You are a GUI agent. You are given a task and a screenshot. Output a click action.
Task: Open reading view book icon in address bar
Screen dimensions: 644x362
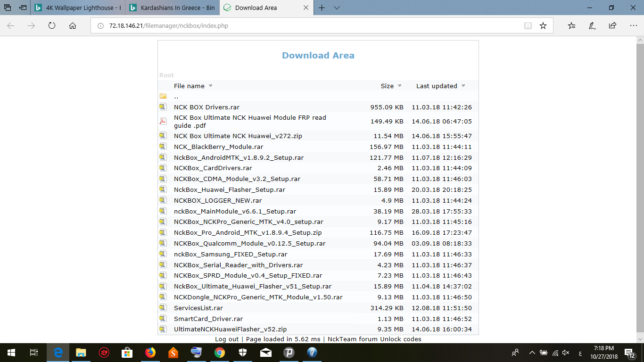[528, 26]
